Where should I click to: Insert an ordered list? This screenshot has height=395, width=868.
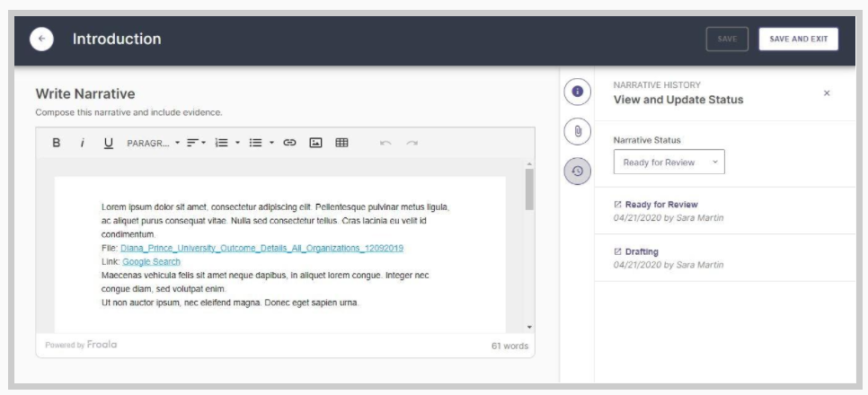coord(222,143)
